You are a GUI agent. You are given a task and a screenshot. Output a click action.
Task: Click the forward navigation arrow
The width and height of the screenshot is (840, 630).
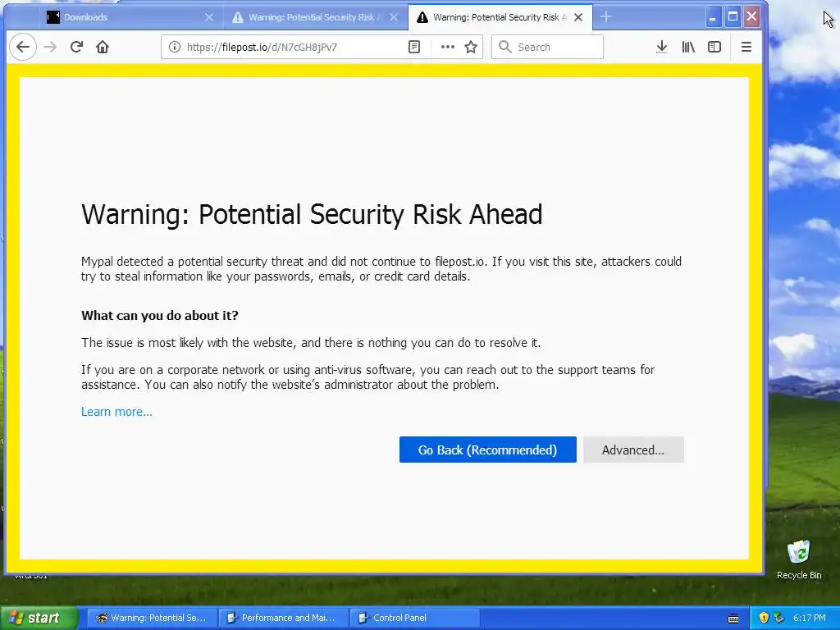(x=50, y=47)
